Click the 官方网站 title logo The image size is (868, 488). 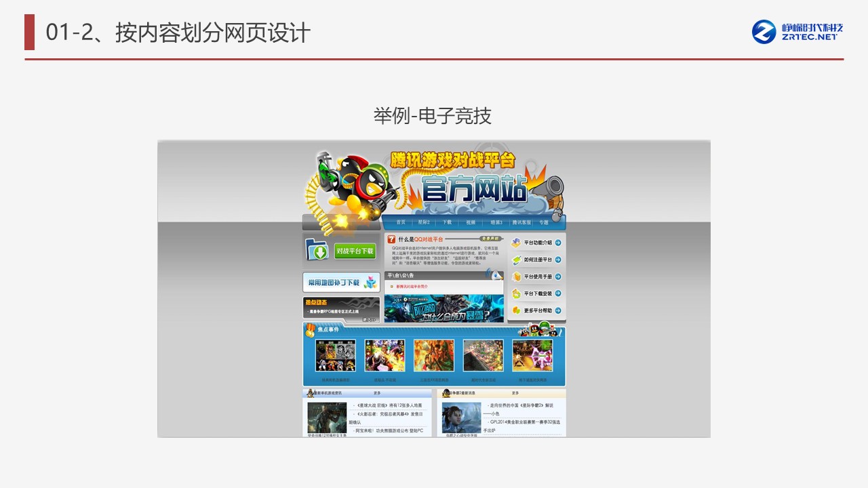[473, 188]
